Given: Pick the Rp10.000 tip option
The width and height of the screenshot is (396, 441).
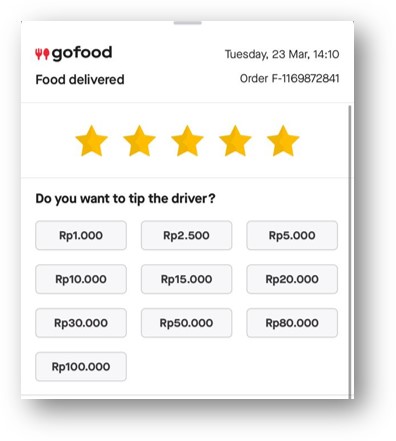Looking at the screenshot, I should 81,279.
